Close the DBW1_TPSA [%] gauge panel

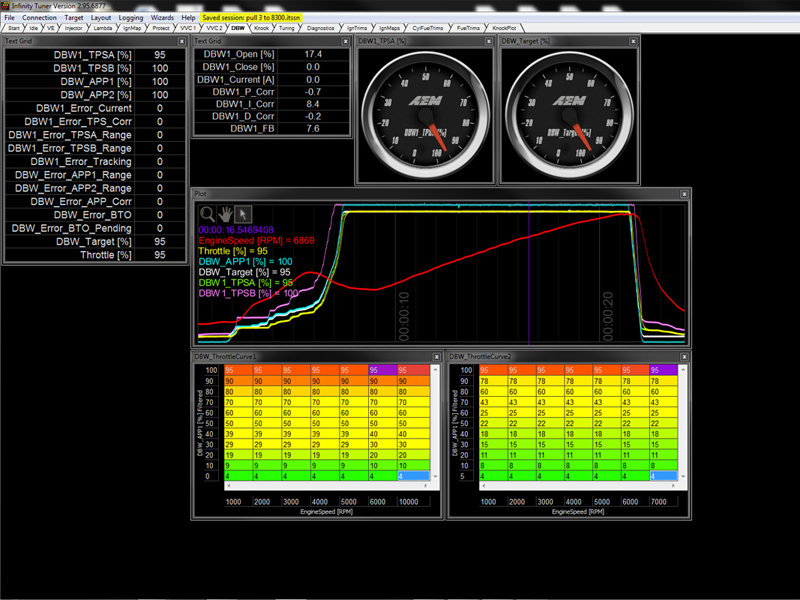click(x=489, y=41)
